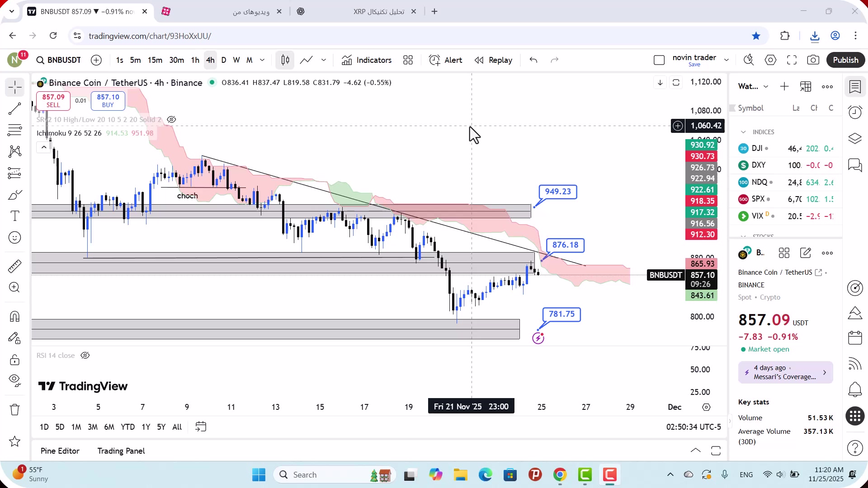Collapse the indicator legend chevron
Image resolution: width=868 pixels, height=488 pixels.
[x=43, y=147]
